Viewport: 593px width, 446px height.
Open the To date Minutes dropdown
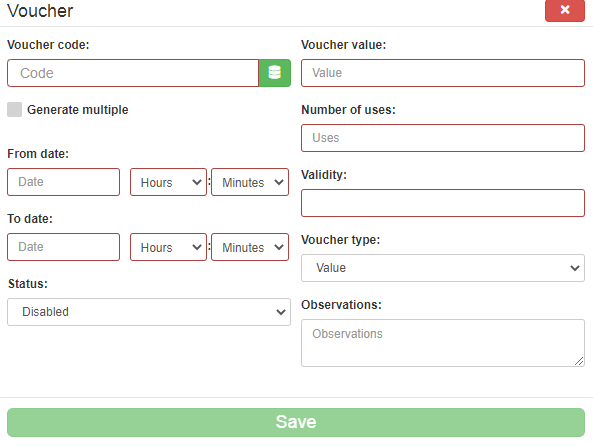(250, 247)
